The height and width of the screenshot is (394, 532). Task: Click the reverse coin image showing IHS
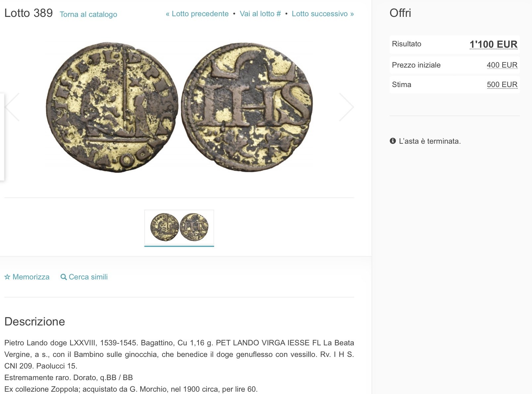click(x=247, y=107)
